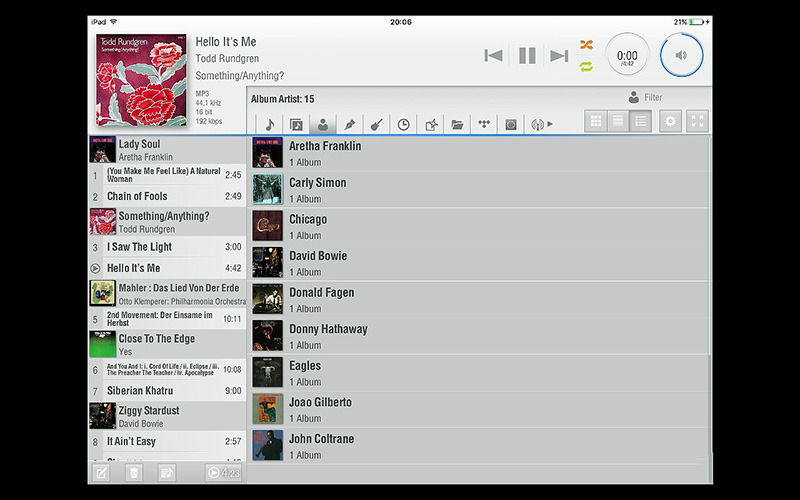The width and height of the screenshot is (800, 500).
Task: Skip to the next track
Action: [559, 56]
